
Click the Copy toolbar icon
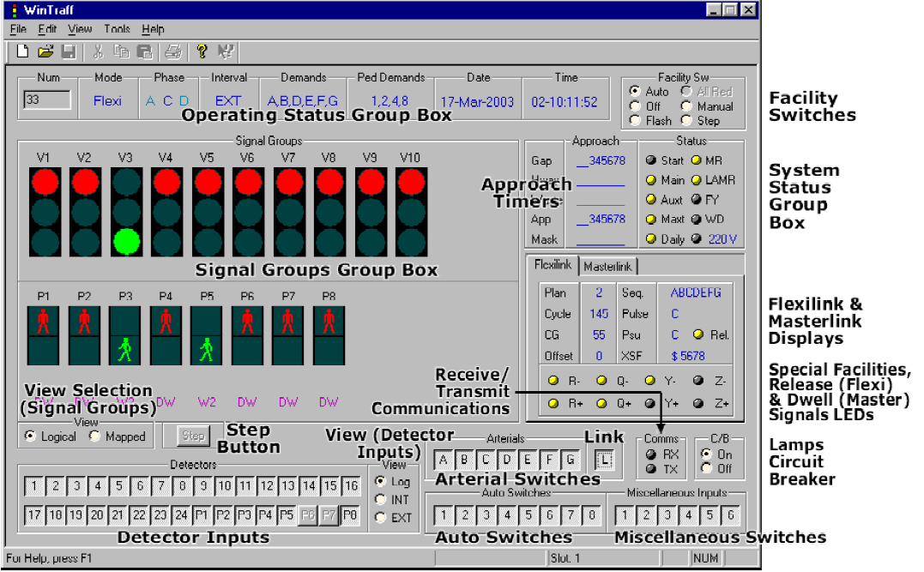click(121, 51)
